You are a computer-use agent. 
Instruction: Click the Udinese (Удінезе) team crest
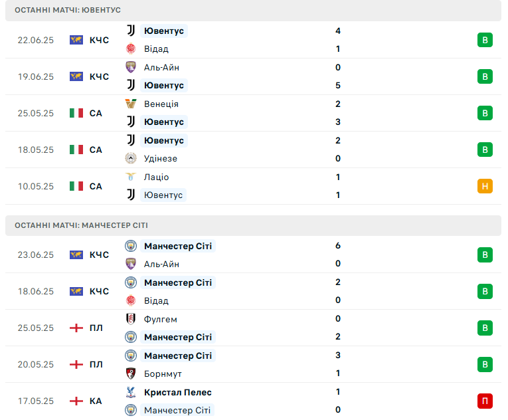131,158
